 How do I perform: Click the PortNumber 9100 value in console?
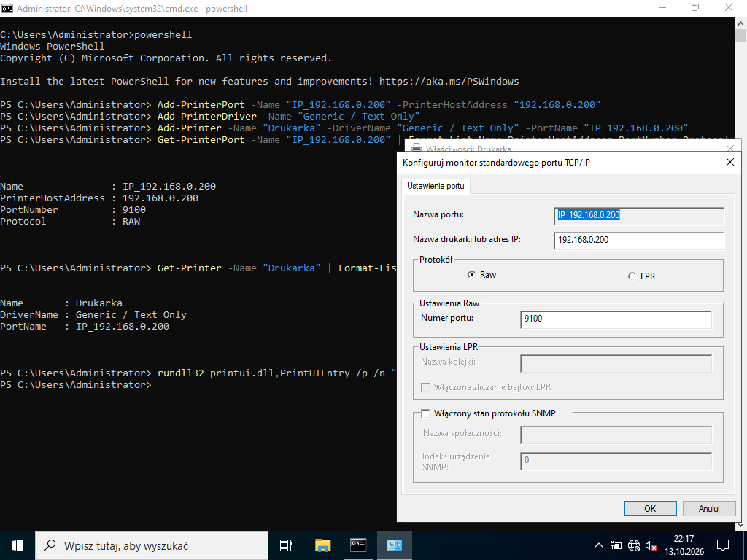(x=134, y=210)
